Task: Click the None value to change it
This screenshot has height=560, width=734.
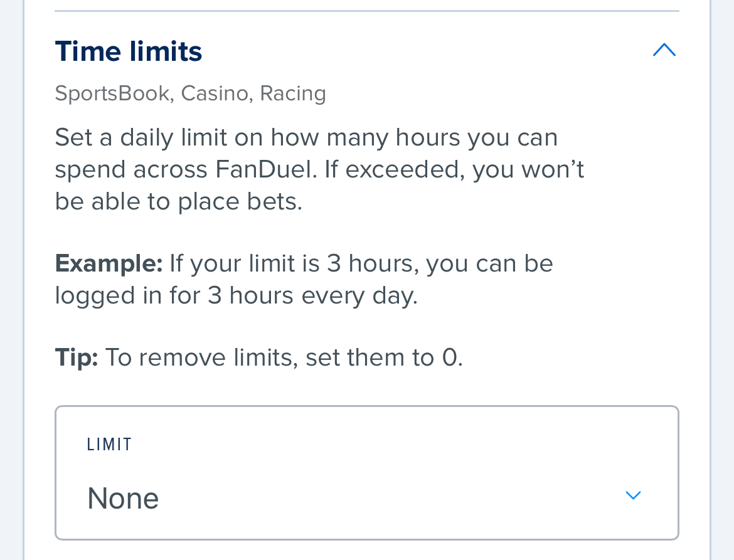Action: click(x=123, y=498)
